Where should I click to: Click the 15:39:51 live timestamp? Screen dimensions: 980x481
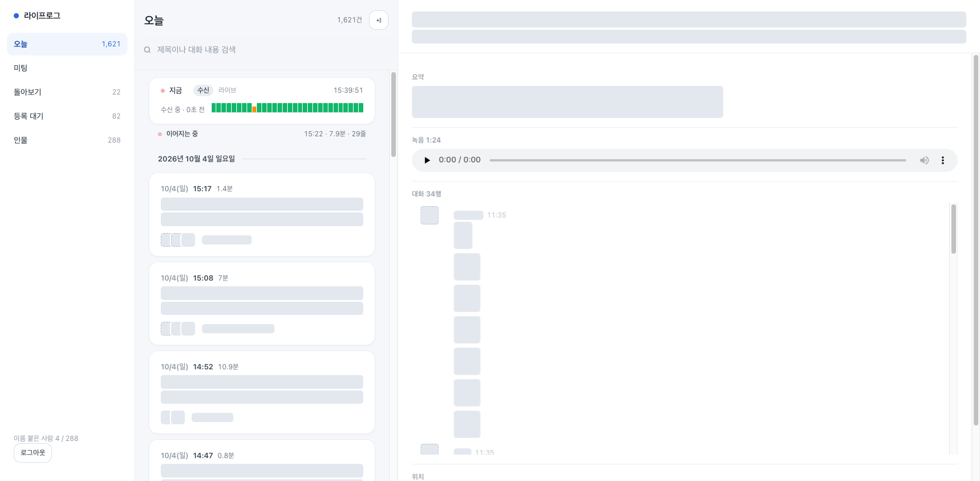click(x=348, y=90)
